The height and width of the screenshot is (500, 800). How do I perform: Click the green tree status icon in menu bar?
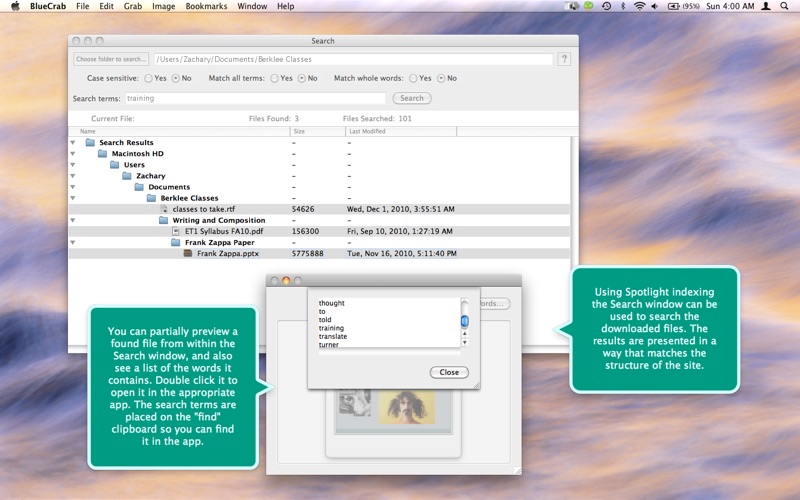pos(589,6)
